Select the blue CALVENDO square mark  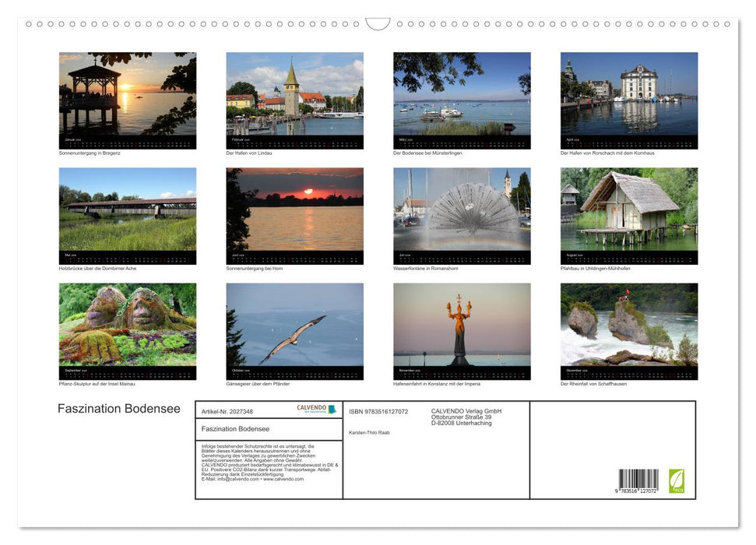tap(331, 409)
